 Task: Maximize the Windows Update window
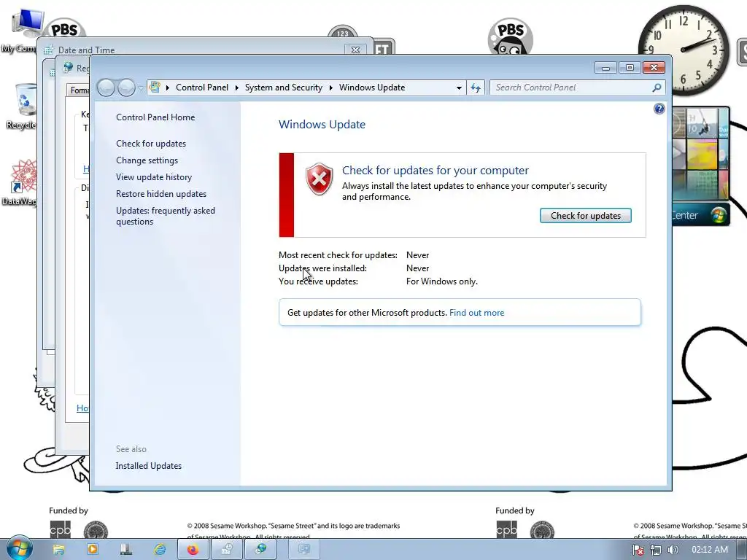pos(630,68)
